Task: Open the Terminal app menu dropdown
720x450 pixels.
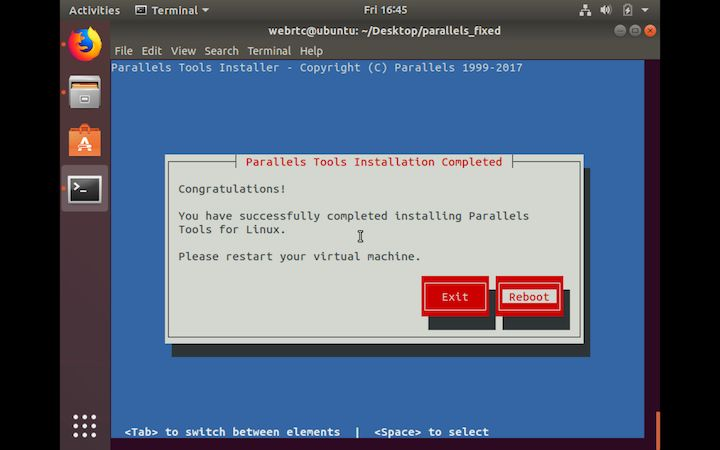Action: click(x=172, y=10)
